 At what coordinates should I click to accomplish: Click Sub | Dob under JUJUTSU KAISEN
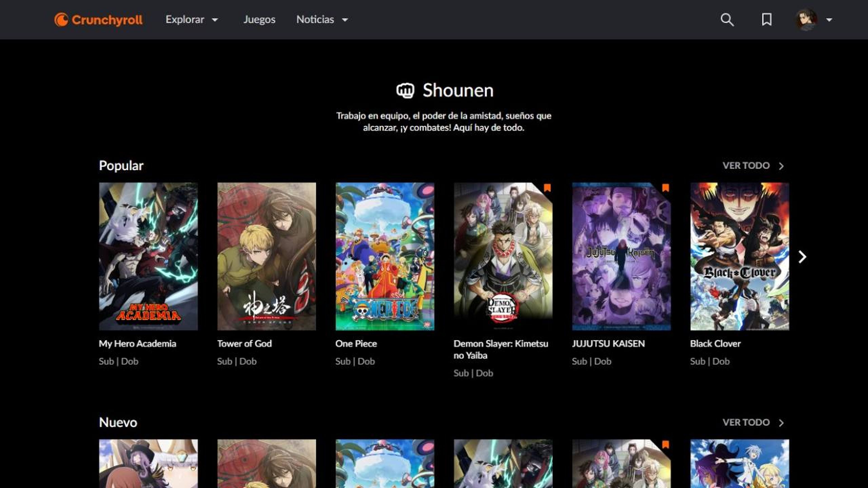tap(591, 361)
